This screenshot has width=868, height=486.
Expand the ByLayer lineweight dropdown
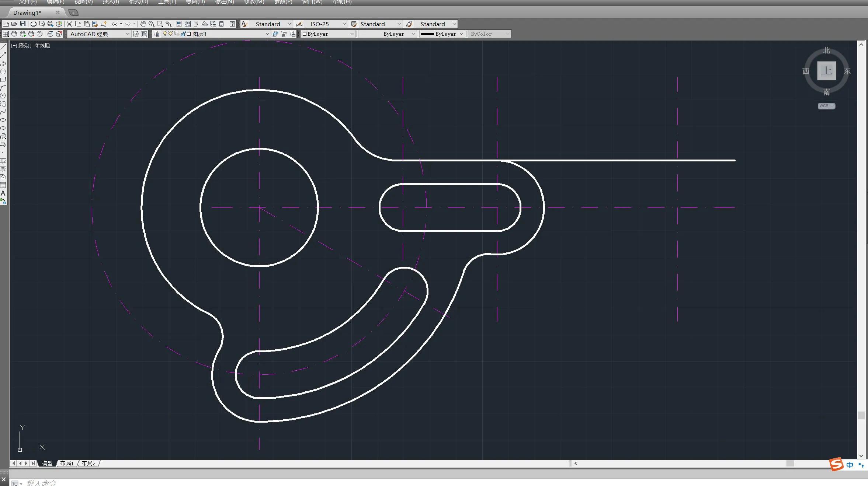click(461, 34)
